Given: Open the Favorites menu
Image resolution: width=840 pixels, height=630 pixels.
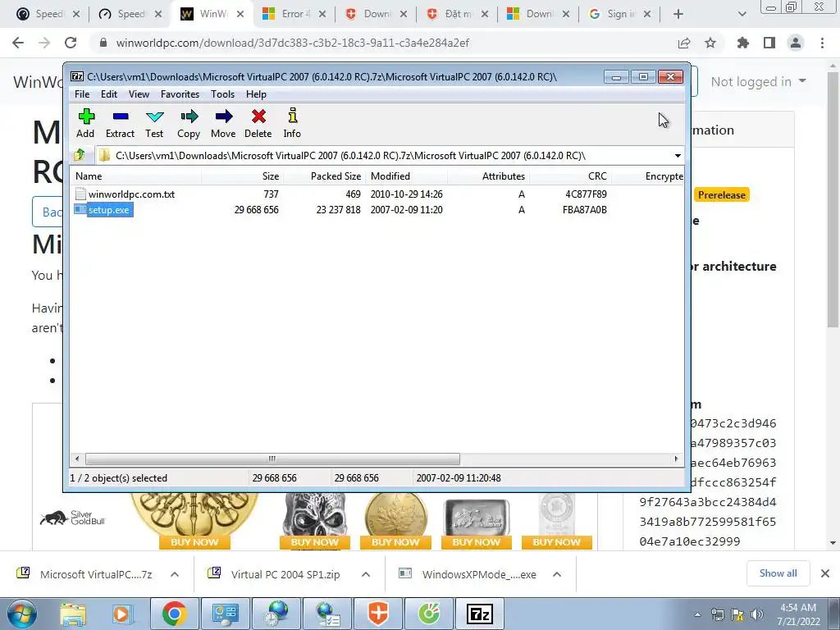Looking at the screenshot, I should coord(180,94).
